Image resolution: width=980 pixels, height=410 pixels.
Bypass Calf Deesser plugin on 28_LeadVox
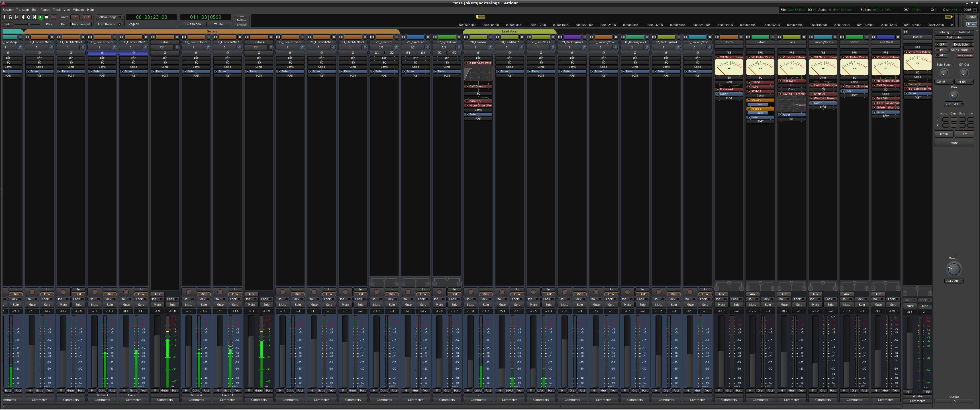click(x=467, y=86)
